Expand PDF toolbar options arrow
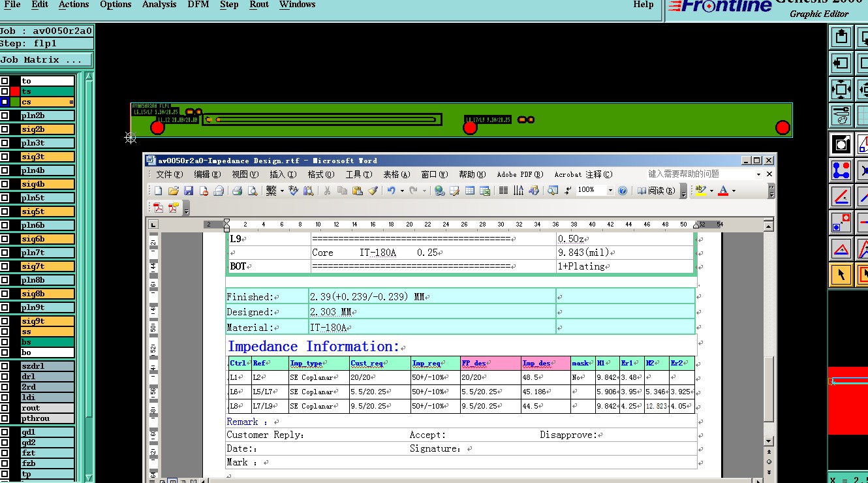868x483 pixels. click(x=186, y=208)
